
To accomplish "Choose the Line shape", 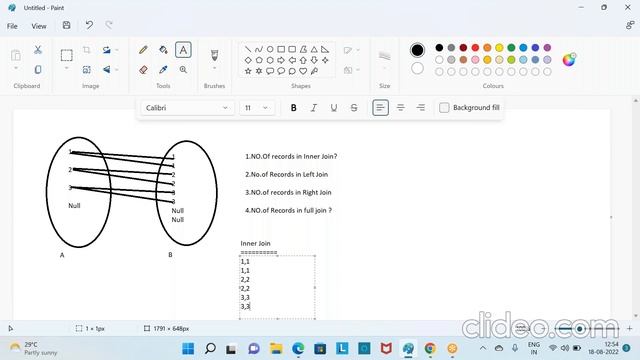I will pyautogui.click(x=248, y=49).
